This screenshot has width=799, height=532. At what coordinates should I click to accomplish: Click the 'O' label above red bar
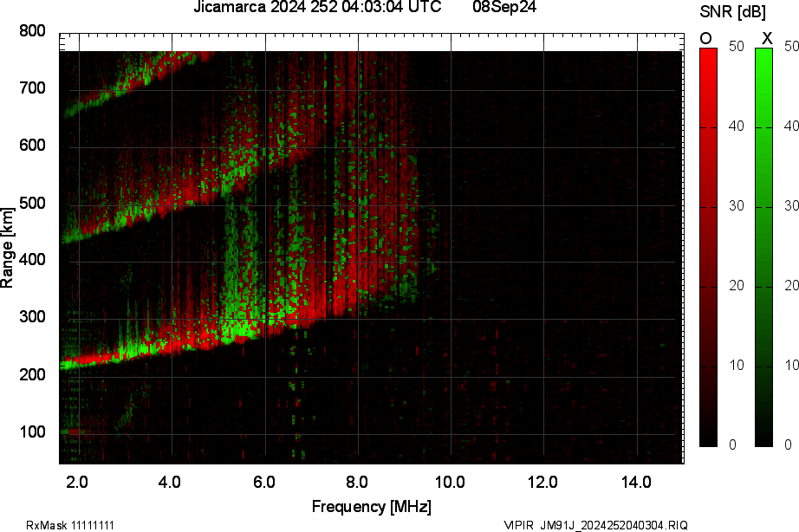pos(706,38)
